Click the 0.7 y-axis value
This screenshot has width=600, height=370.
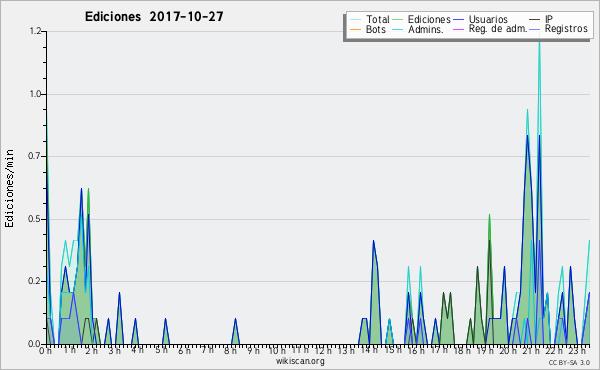click(x=35, y=156)
